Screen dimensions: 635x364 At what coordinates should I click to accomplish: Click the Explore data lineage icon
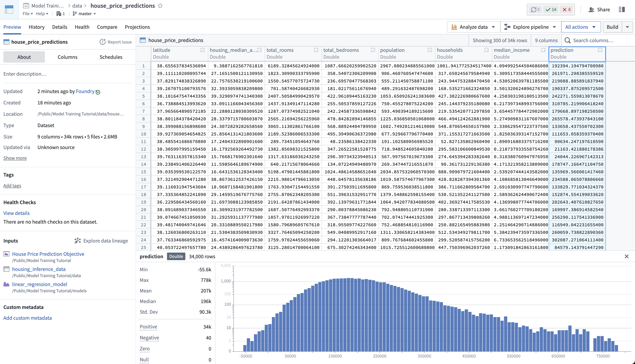[78, 240]
